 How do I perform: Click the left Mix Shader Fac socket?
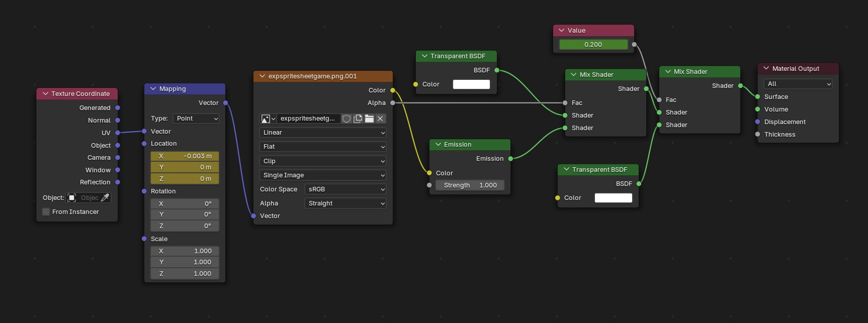pyautogui.click(x=565, y=103)
